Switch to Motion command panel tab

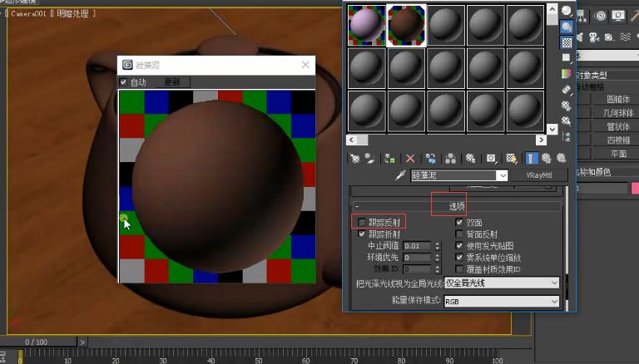tap(600, 16)
